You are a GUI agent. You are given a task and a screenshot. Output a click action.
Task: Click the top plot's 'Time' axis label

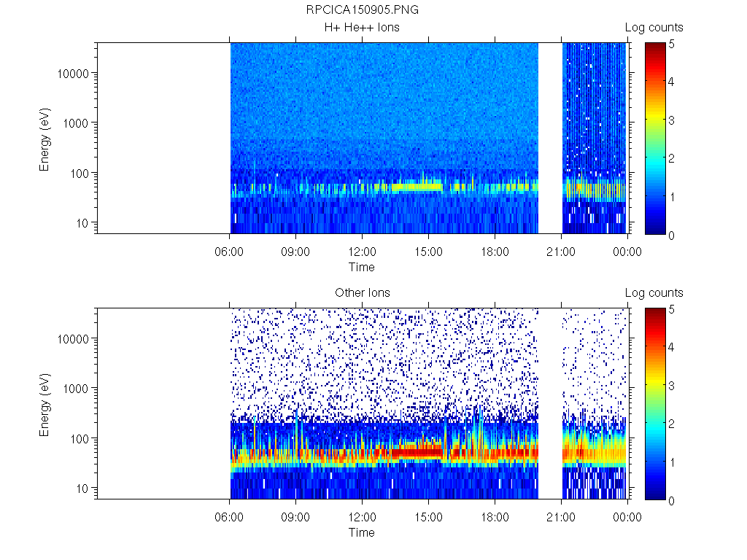[x=362, y=267]
